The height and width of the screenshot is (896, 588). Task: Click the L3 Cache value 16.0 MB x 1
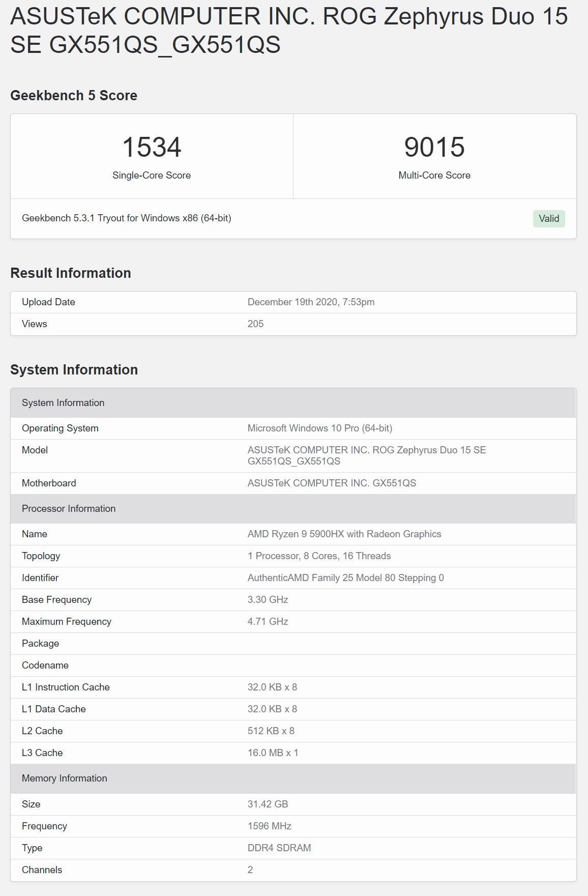coord(273,753)
